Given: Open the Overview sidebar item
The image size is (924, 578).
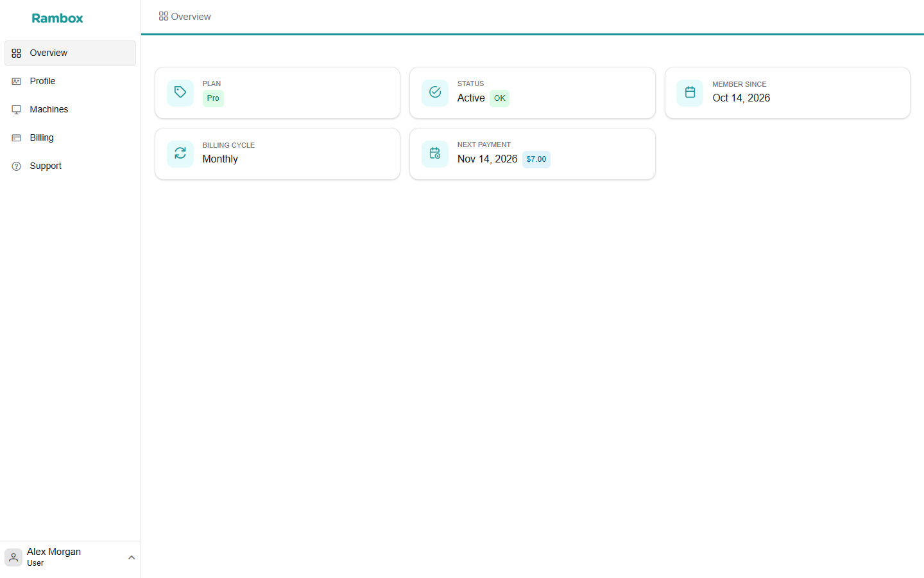Looking at the screenshot, I should [x=70, y=53].
